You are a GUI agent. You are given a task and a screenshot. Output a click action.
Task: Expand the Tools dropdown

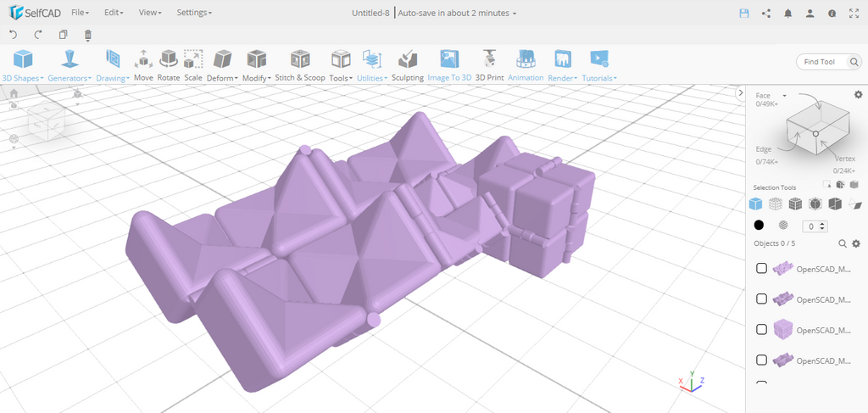(350, 79)
